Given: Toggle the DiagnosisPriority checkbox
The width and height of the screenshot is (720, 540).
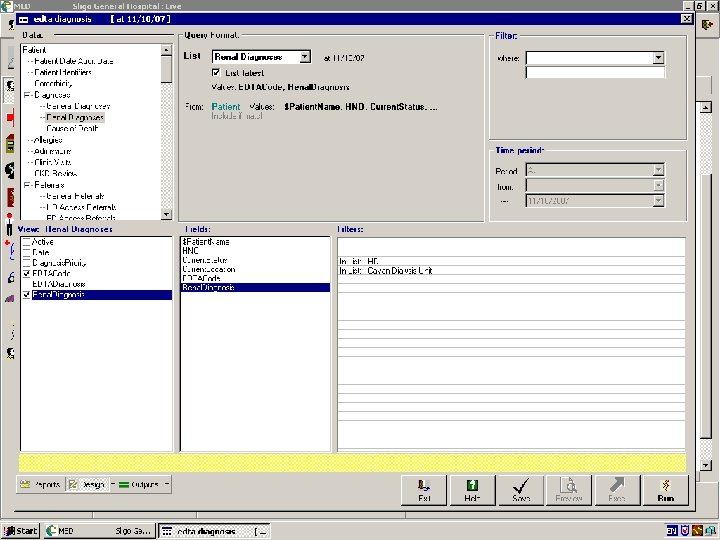Looking at the screenshot, I should (27, 263).
